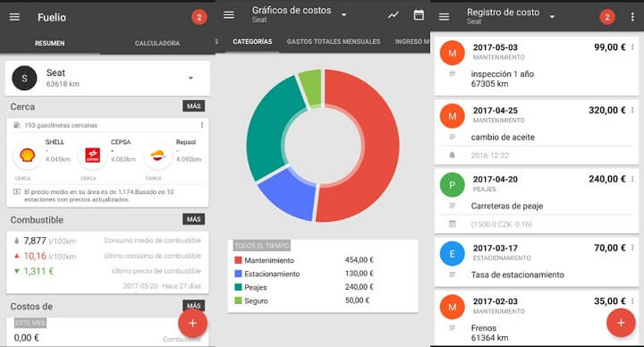
Task: Switch to the Resumen tab
Action: click(x=50, y=43)
